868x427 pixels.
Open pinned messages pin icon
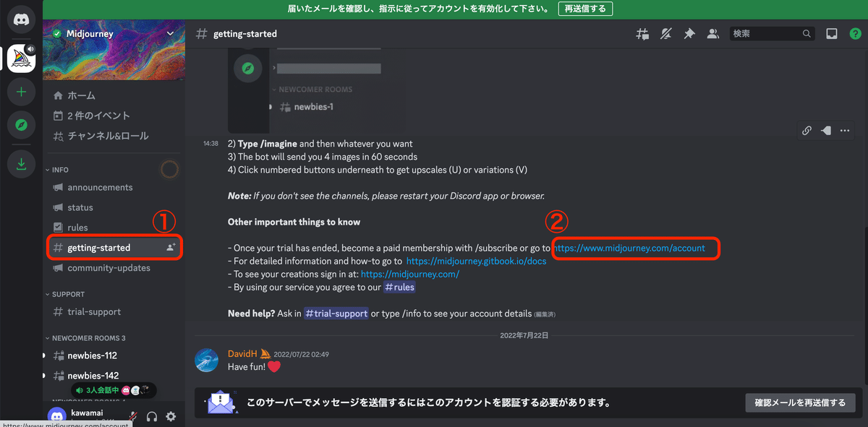689,34
